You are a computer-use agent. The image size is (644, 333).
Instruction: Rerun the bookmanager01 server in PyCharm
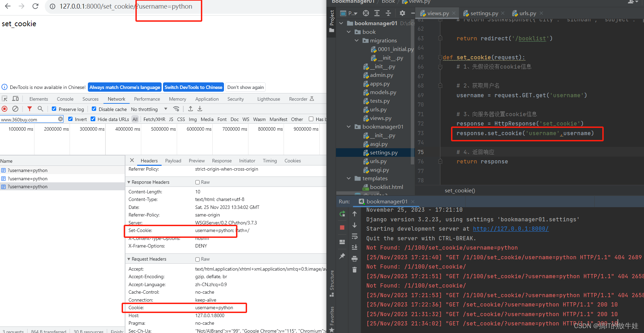tap(342, 214)
